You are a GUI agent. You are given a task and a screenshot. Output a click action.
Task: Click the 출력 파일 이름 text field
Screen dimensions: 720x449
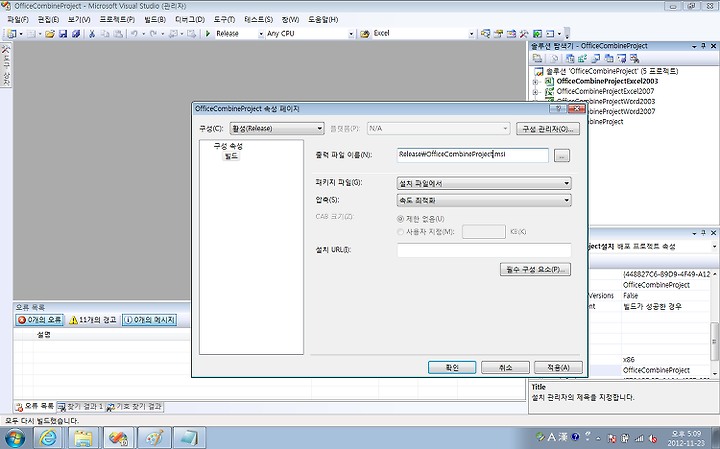click(472, 155)
